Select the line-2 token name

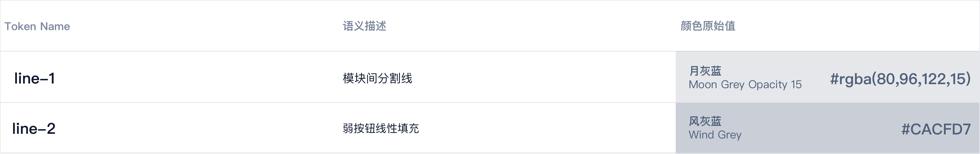tap(34, 129)
